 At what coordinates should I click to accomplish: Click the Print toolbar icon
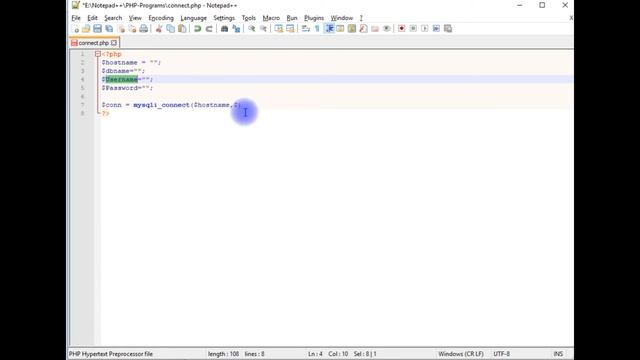pyautogui.click(x=144, y=29)
